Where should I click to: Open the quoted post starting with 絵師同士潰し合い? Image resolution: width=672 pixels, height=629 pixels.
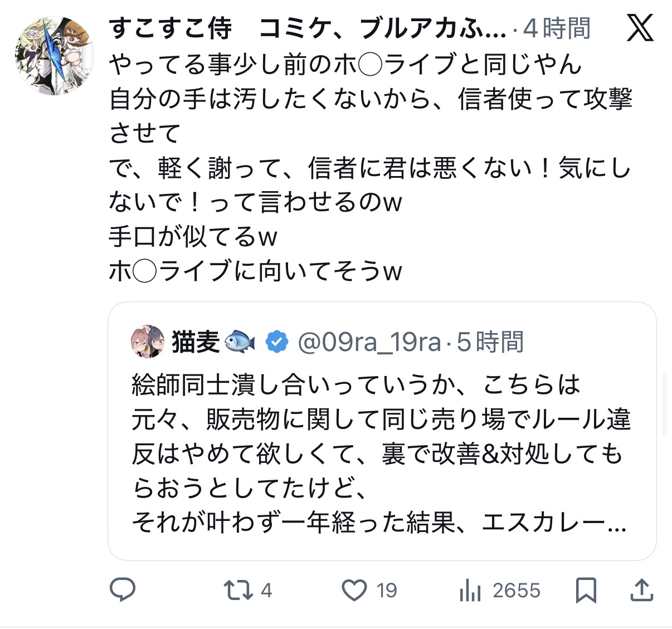tap(381, 454)
